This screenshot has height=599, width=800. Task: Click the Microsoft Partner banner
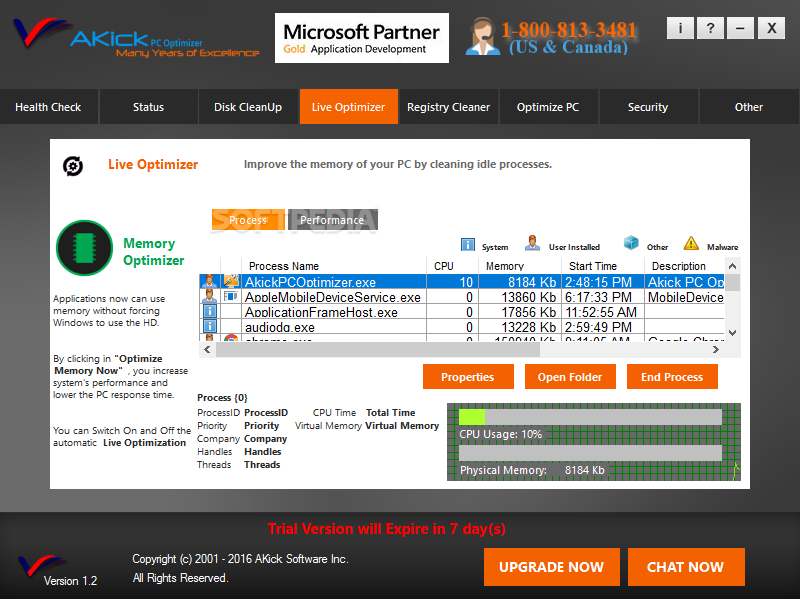tap(362, 38)
